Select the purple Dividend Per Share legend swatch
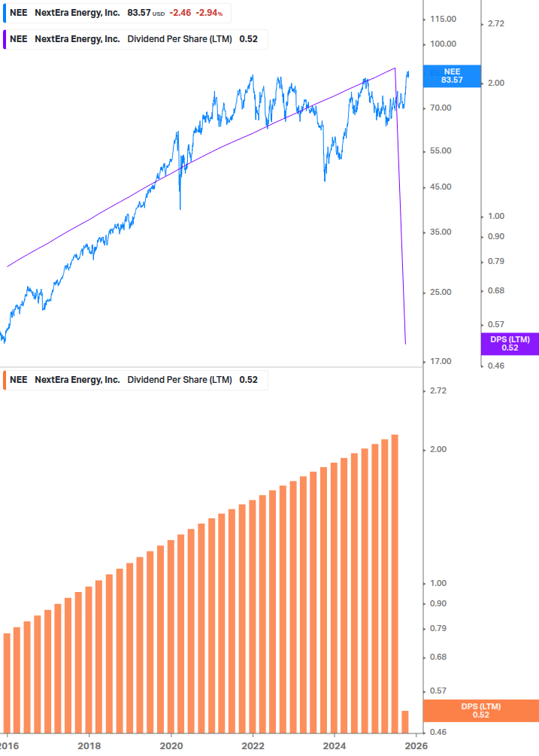Screen dimensions: 539x756 (5, 40)
